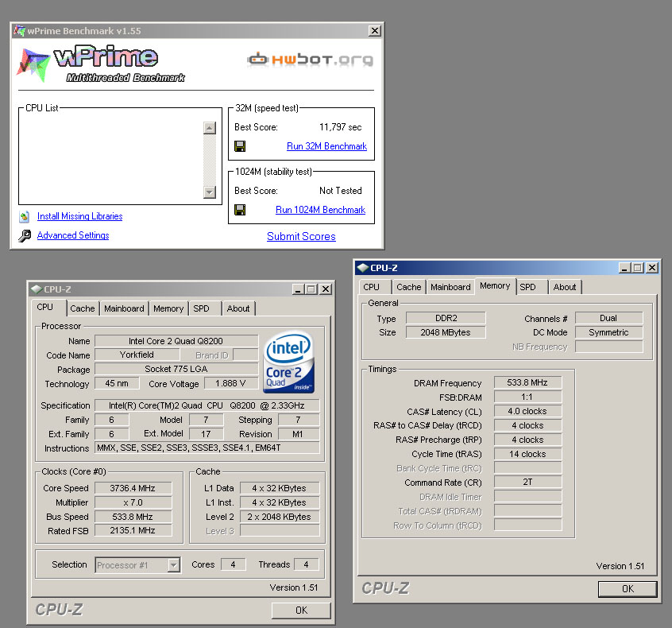Click the HWBOT.org logo
672x628 pixels.
(311, 59)
